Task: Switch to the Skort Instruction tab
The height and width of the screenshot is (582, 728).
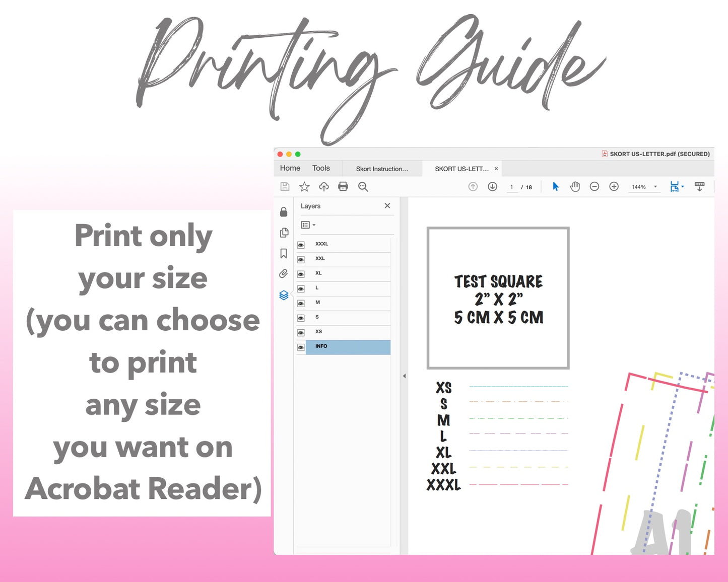Action: [382, 169]
